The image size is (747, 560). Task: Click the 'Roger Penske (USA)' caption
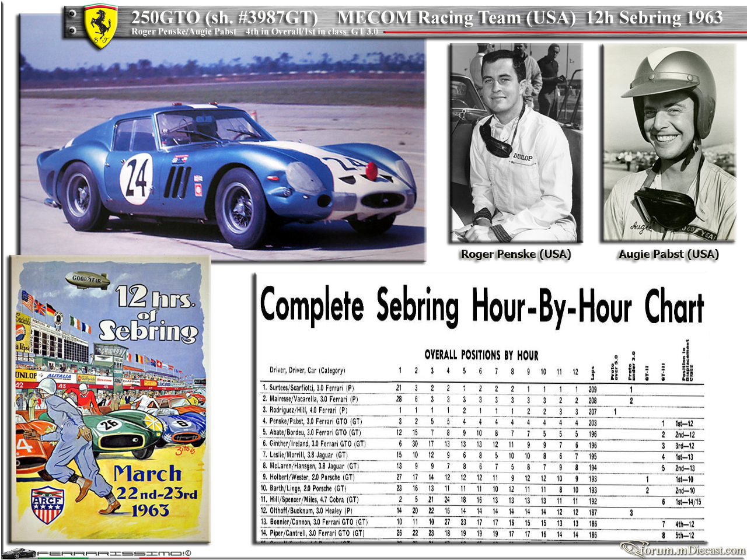point(516,254)
